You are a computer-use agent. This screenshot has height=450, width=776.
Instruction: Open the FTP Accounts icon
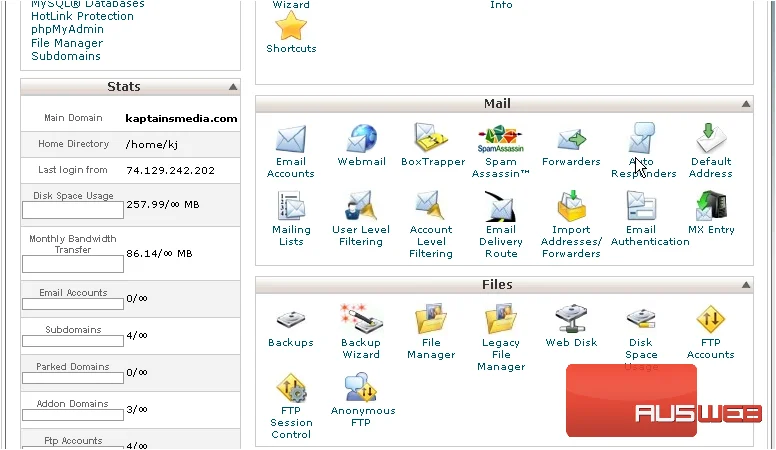coord(711,319)
